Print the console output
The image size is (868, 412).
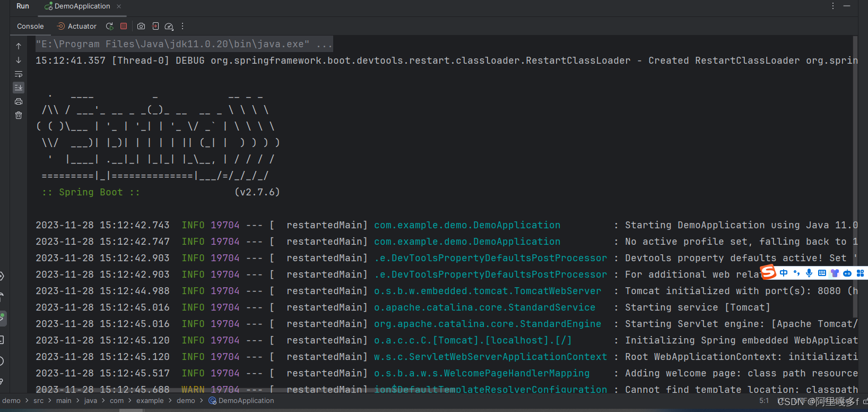click(x=19, y=101)
